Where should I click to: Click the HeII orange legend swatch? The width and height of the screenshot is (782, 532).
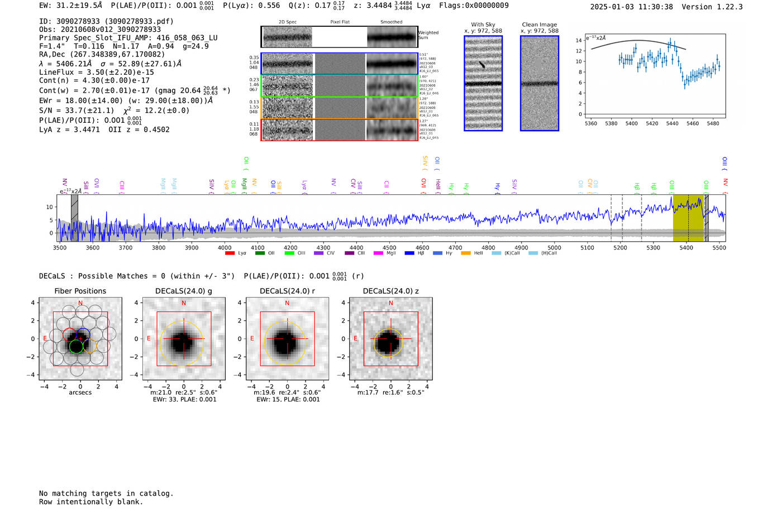click(x=466, y=253)
